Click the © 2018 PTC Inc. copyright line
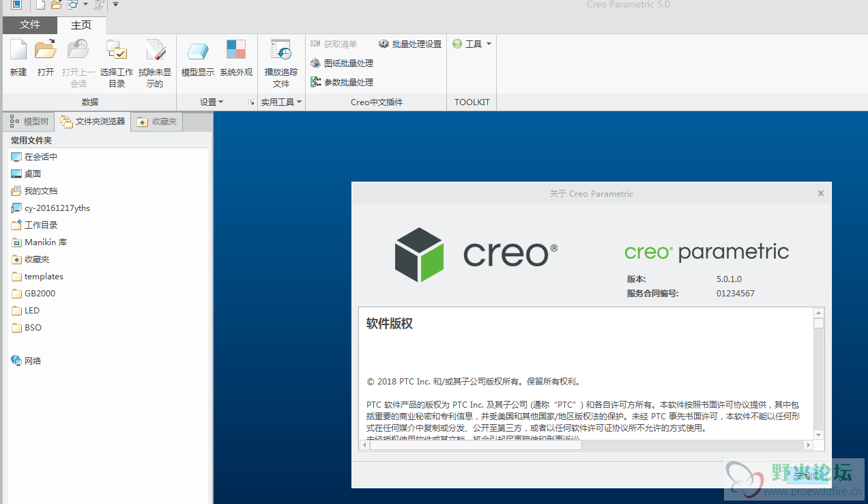The width and height of the screenshot is (868, 504). pyautogui.click(x=474, y=382)
